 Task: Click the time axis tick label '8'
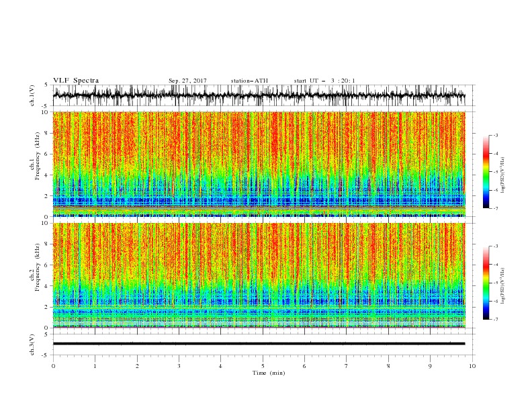[388, 366]
